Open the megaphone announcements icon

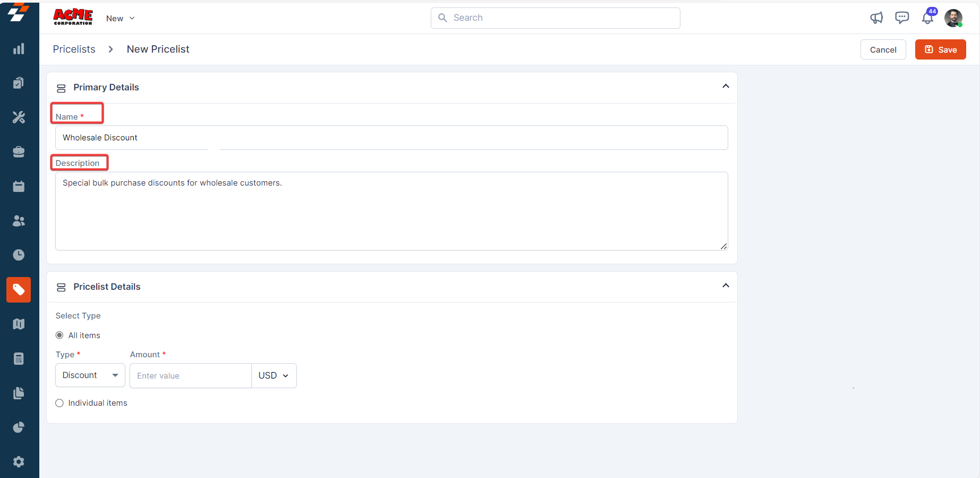876,18
